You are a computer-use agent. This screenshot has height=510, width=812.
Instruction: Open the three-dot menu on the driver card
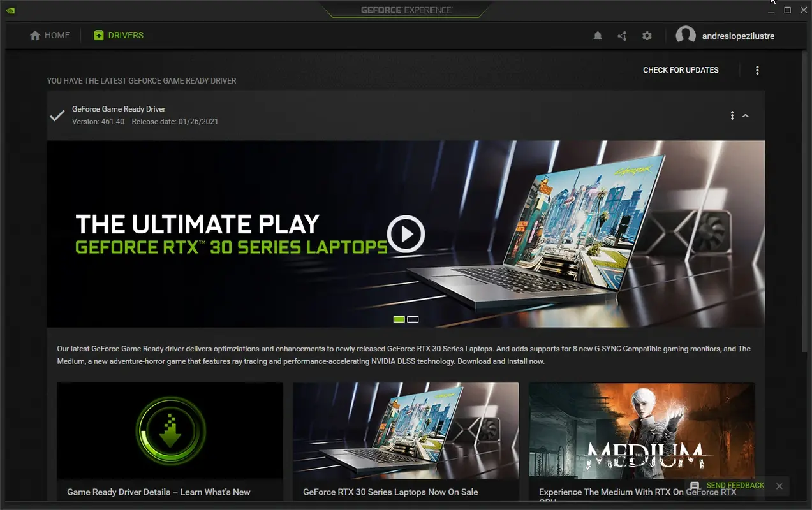(732, 115)
